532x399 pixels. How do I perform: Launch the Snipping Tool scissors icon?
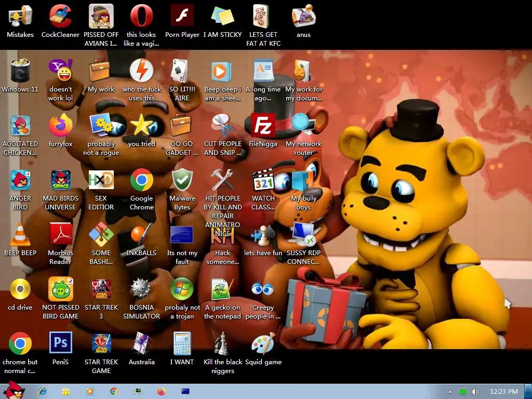click(x=222, y=125)
